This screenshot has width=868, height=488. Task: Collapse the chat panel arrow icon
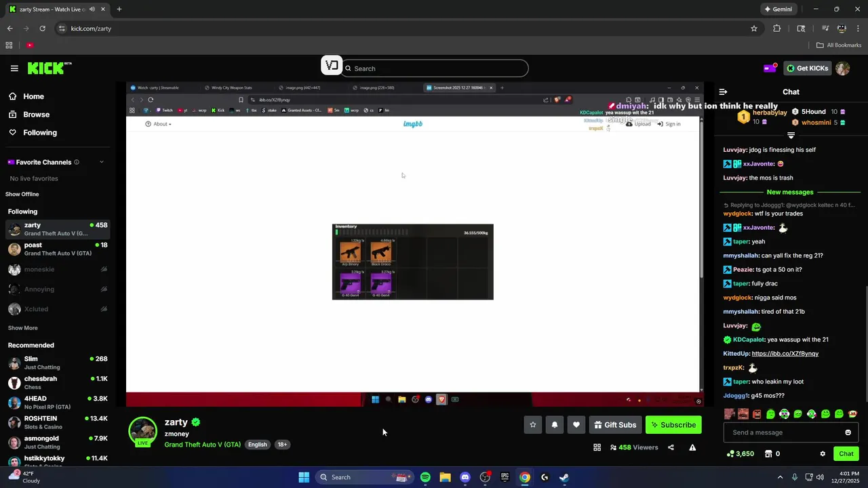pos(723,91)
